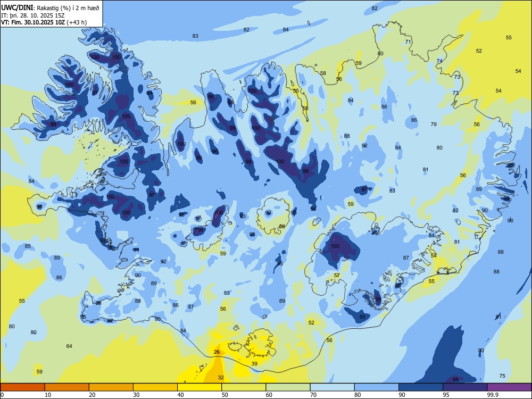This screenshot has width=532, height=399.
Task: Click the humidity value 91 on the map
Action: 498,317
